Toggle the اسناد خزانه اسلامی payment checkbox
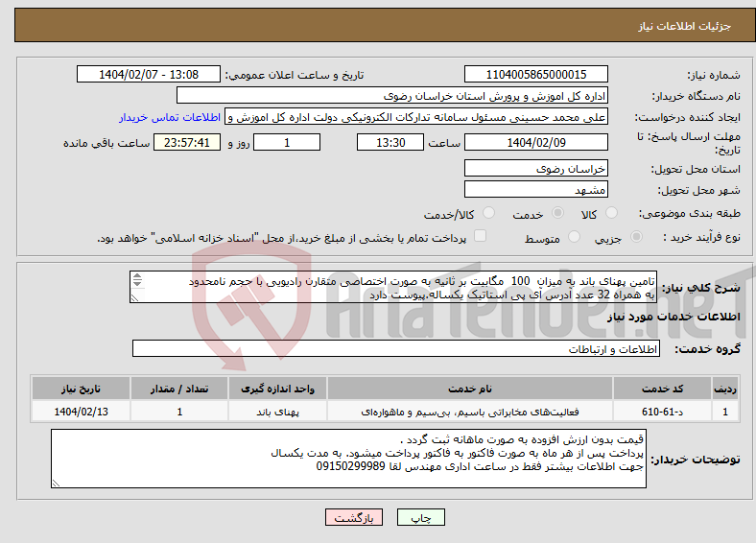756x543 pixels. point(481,235)
